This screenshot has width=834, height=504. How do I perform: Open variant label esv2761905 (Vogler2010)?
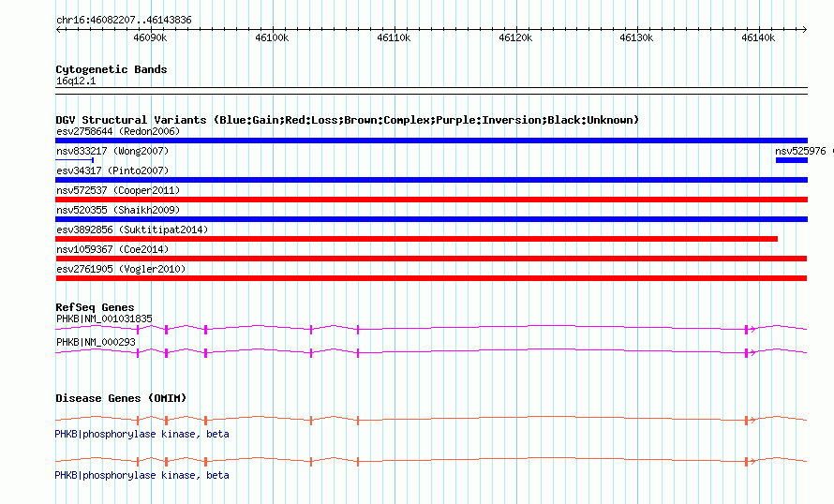pos(121,269)
